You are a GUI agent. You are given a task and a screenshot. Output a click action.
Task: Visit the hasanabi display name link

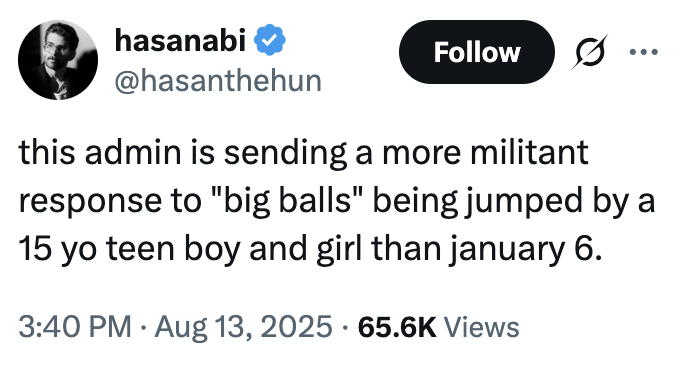tap(180, 40)
